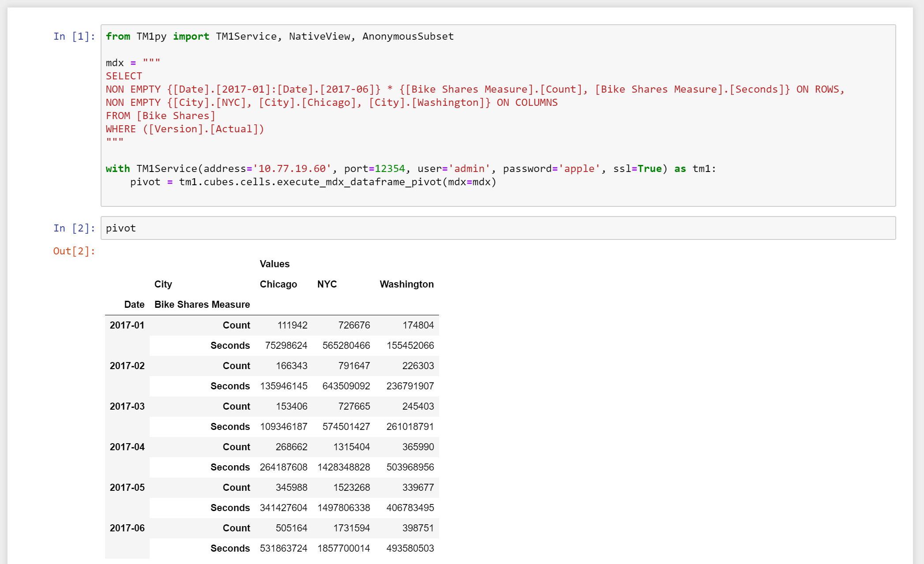Viewport: 924px width, 564px height.
Task: Click the 2017-03 date row label
Action: pyautogui.click(x=127, y=406)
